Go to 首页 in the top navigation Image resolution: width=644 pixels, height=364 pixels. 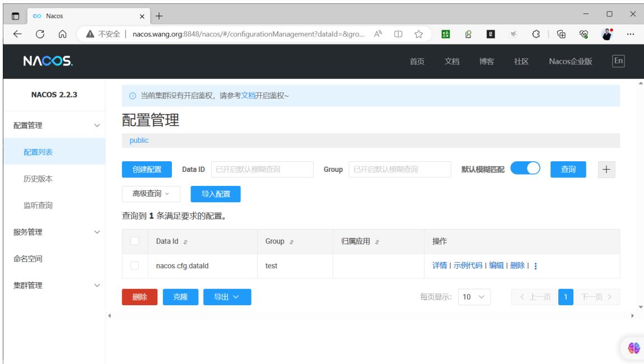(417, 61)
